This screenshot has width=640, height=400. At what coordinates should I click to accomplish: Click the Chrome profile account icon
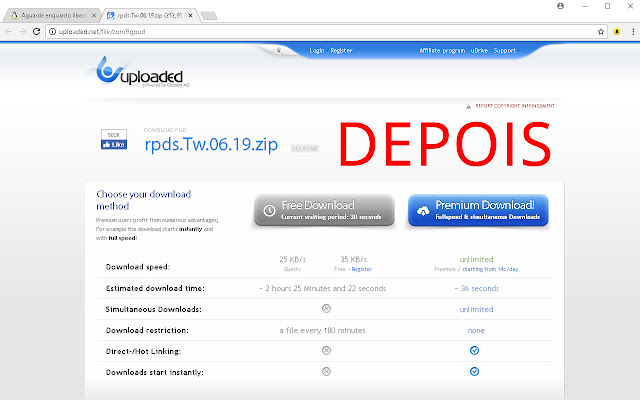tap(560, 6)
